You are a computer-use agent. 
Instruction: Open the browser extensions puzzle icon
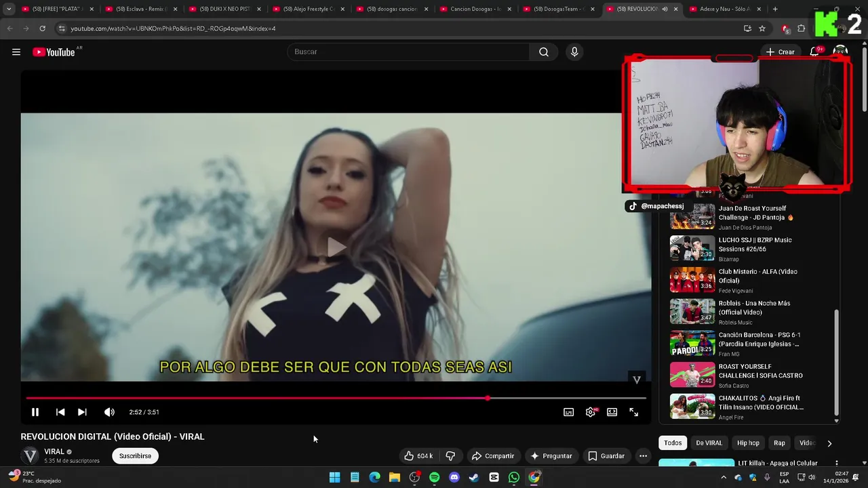[x=802, y=28]
